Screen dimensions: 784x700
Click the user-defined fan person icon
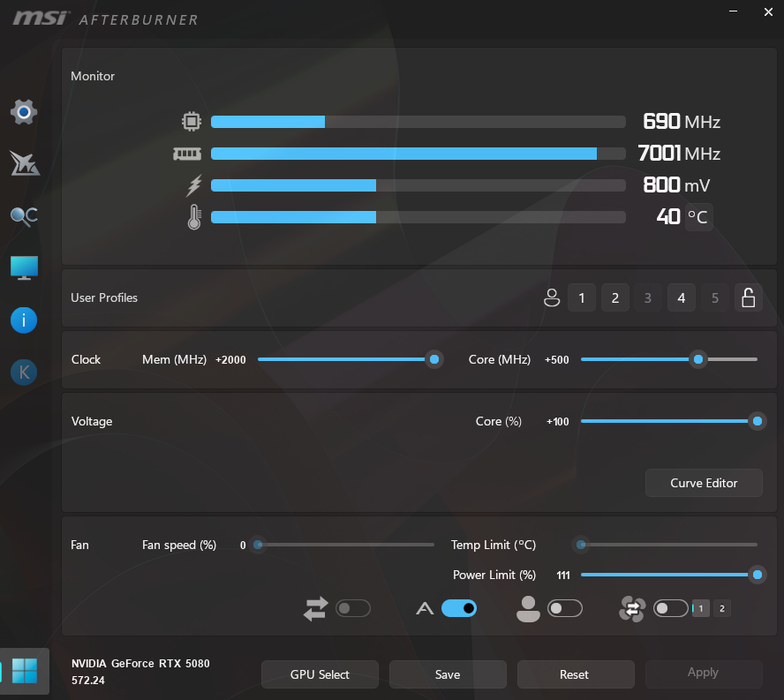click(528, 608)
